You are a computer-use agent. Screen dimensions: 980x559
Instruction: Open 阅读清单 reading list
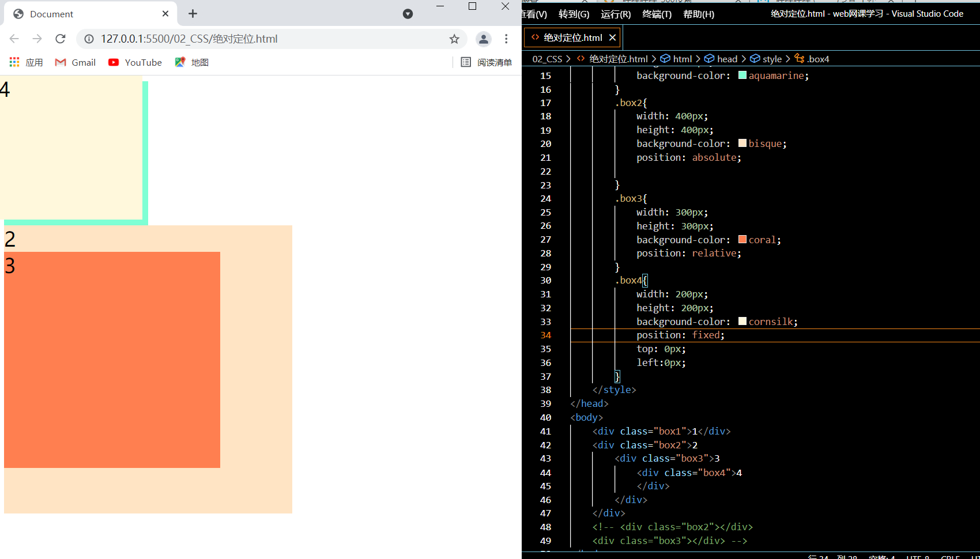tap(487, 62)
